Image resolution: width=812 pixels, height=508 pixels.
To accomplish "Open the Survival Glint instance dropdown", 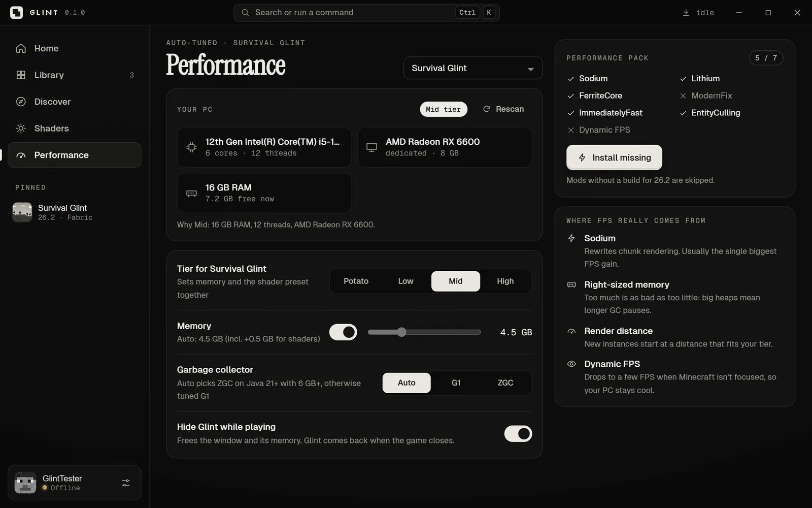I will click(473, 68).
